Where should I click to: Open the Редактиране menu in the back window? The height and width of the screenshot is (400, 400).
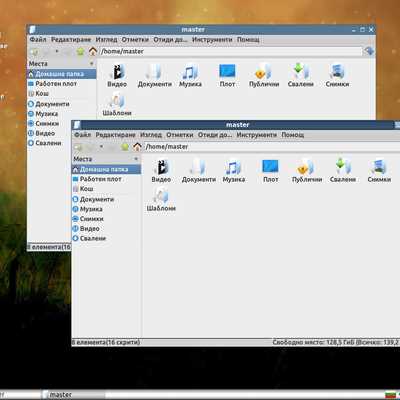click(x=71, y=39)
